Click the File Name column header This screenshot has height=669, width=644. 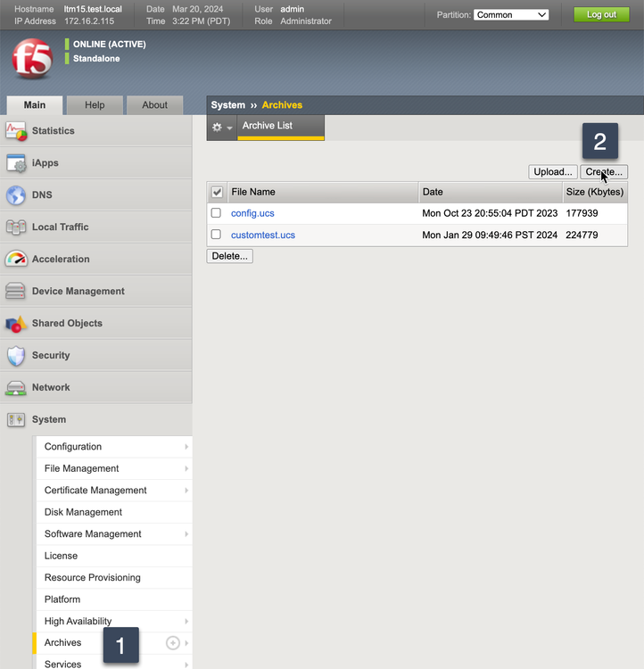point(323,192)
